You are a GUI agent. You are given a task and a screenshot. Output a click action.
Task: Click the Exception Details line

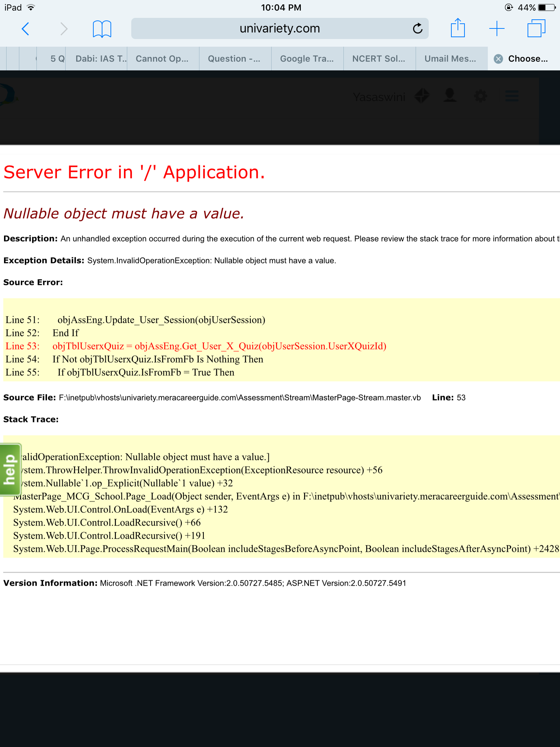coord(170,260)
